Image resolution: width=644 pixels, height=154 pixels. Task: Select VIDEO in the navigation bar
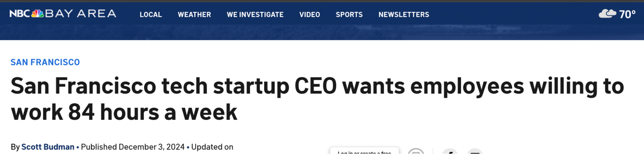310,15
